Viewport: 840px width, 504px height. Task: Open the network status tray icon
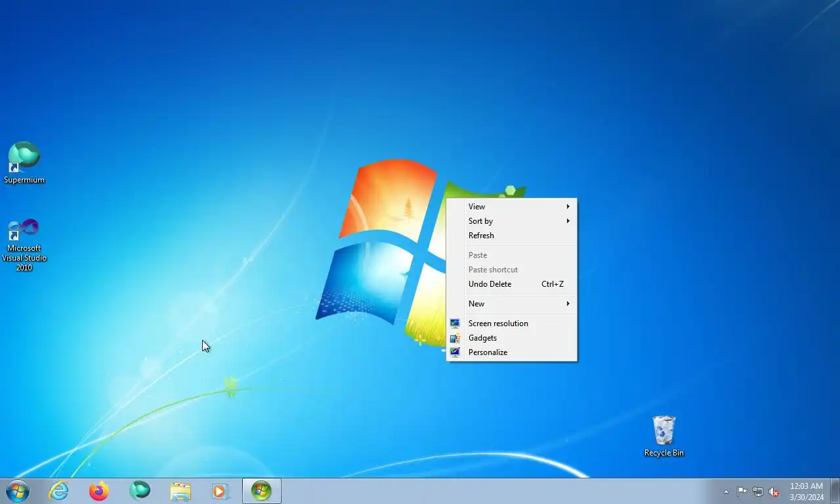(758, 492)
